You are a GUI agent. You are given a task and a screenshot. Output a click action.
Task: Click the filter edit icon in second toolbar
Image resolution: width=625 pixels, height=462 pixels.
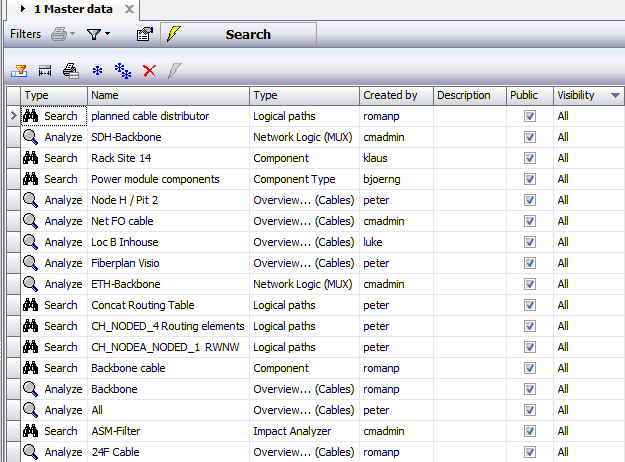19,71
